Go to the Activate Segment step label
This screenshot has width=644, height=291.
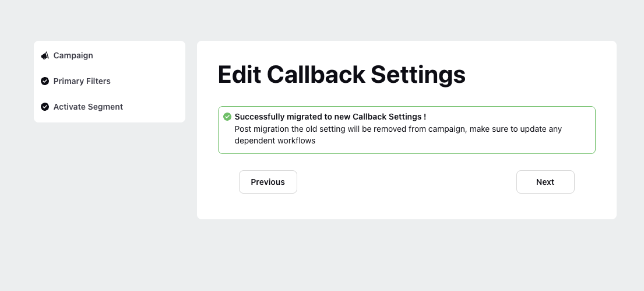88,107
